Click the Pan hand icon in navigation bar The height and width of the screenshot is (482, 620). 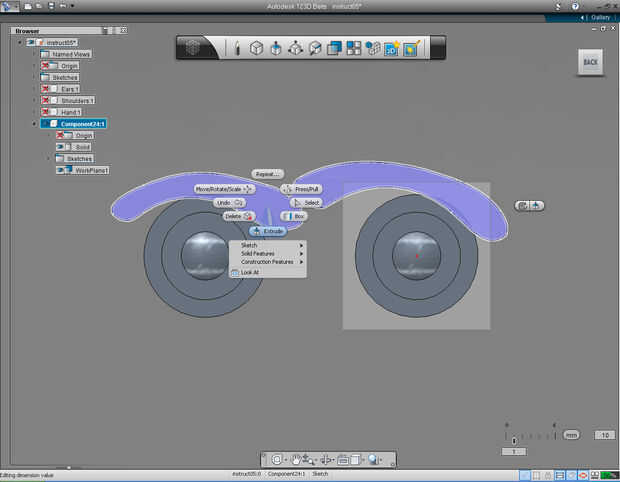295,460
